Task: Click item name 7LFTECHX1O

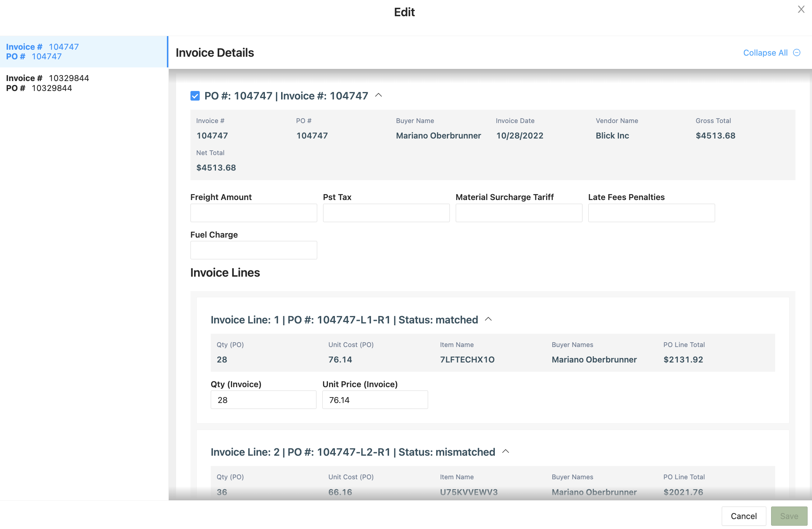Action: pos(467,360)
